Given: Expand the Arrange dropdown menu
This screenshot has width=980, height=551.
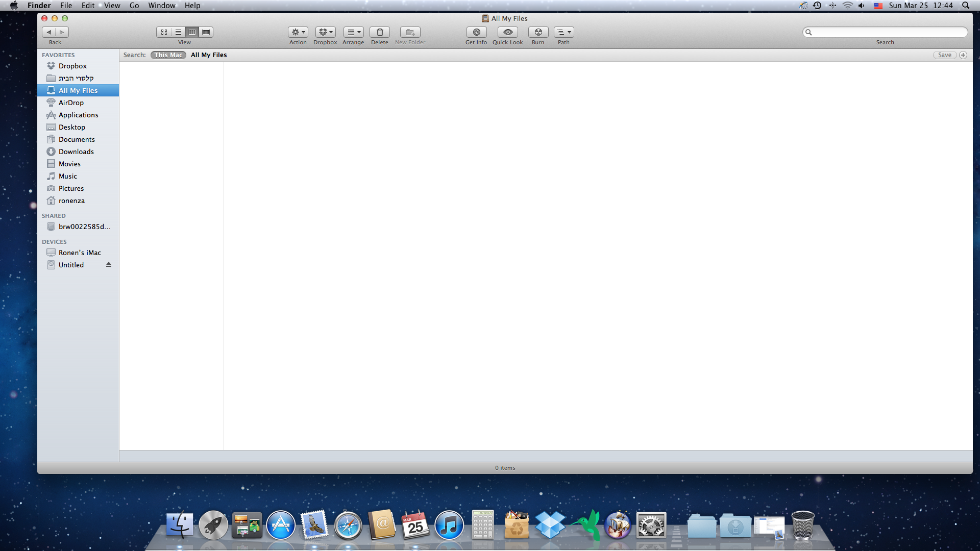Looking at the screenshot, I should point(353,32).
